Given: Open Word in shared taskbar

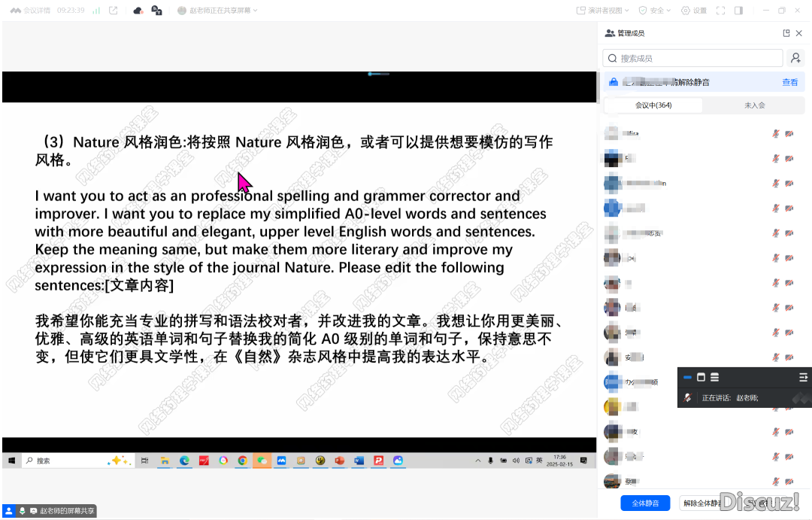Looking at the screenshot, I should (x=359, y=461).
